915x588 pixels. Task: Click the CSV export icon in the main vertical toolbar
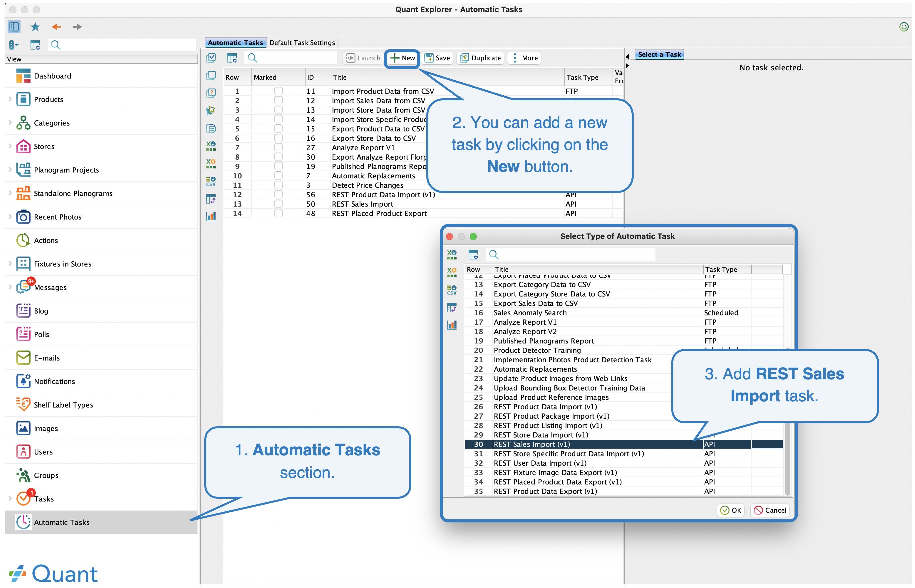[211, 181]
